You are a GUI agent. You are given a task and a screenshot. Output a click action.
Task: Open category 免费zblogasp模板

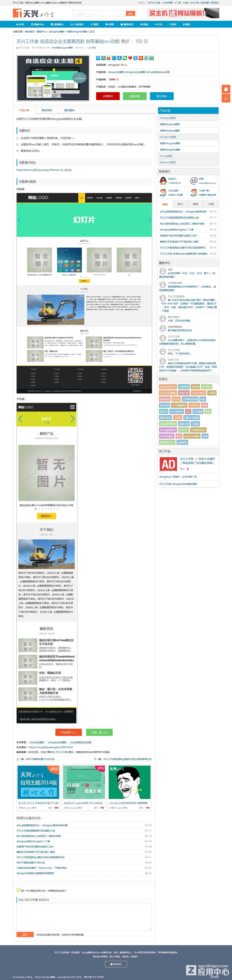tap(170, 124)
